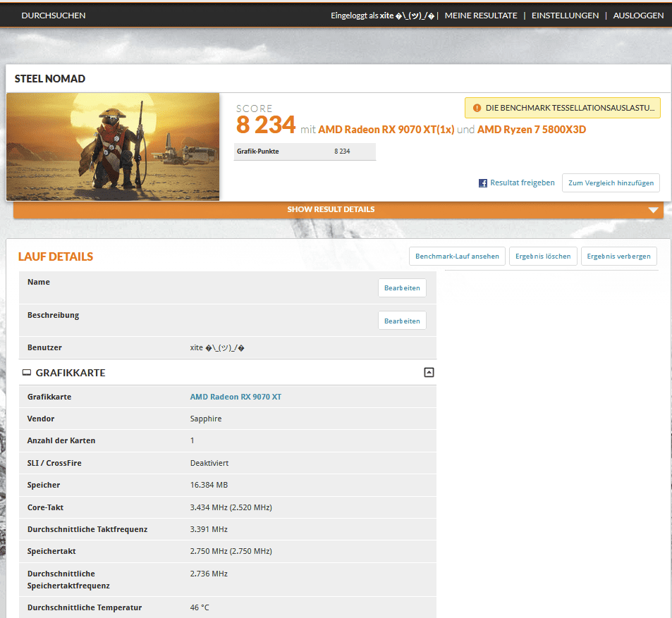Click the orange warning icon in the notice
This screenshot has height=618, width=672.
coord(477,108)
